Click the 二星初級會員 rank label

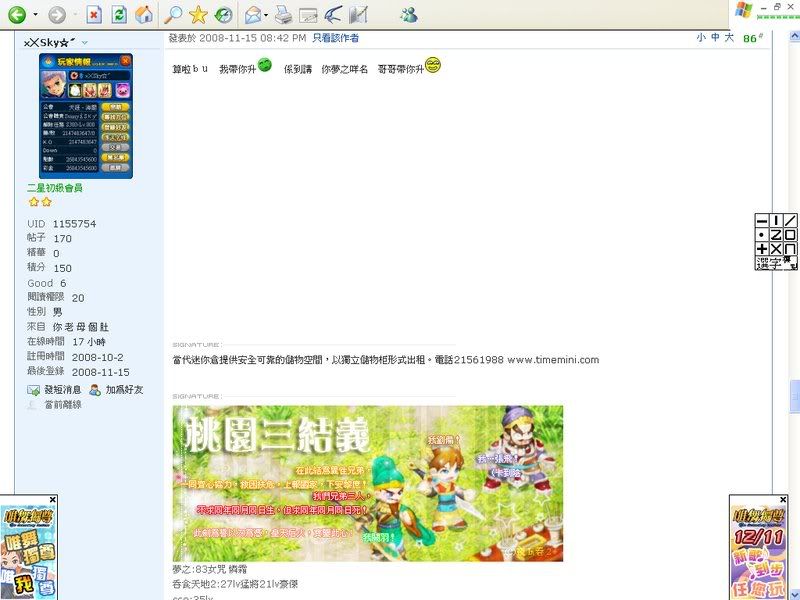click(55, 188)
